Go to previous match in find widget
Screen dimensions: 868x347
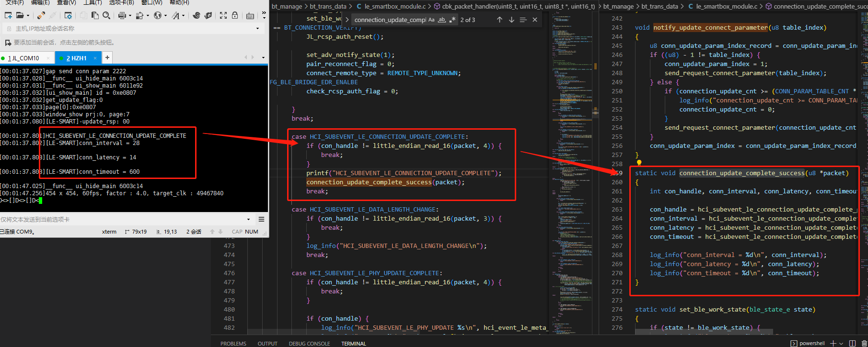tap(500, 20)
